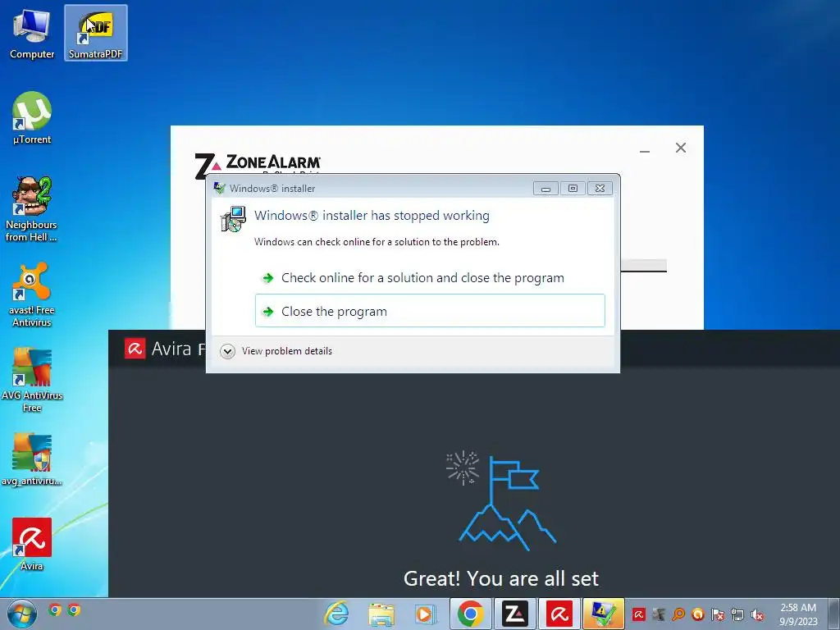This screenshot has height=630, width=840.
Task: Open Action Center flag tray icon
Action: click(x=718, y=614)
